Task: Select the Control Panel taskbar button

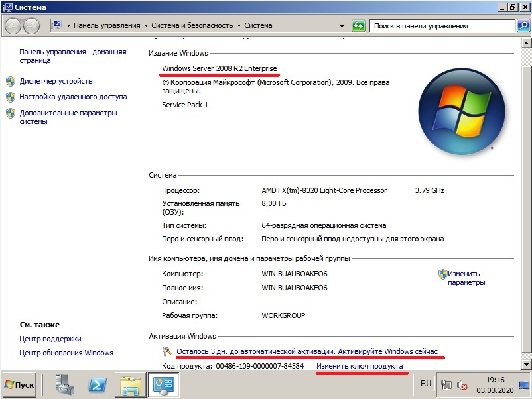Action: (164, 385)
